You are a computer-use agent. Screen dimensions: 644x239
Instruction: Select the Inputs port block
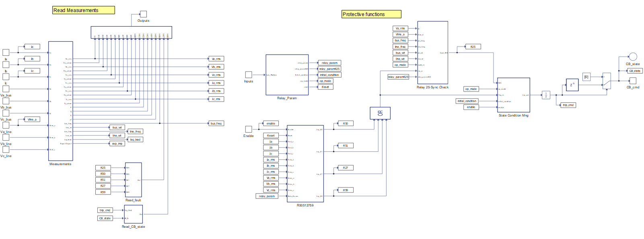click(x=249, y=75)
